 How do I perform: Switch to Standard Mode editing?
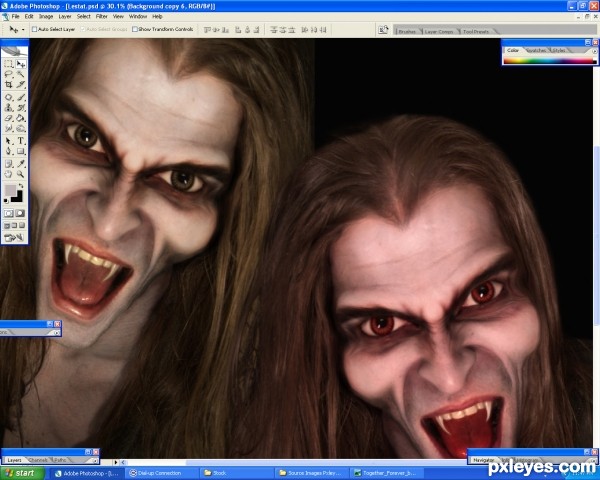point(8,213)
